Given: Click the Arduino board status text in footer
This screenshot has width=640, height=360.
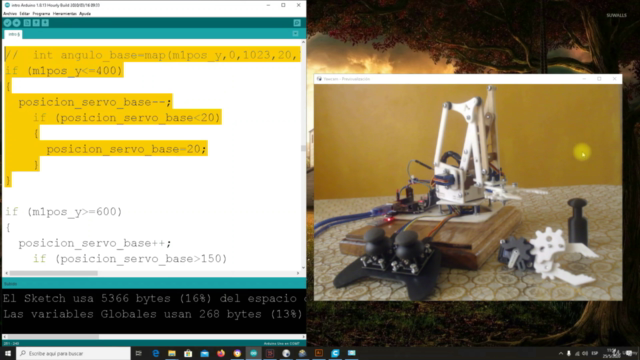Looking at the screenshot, I should [282, 344].
